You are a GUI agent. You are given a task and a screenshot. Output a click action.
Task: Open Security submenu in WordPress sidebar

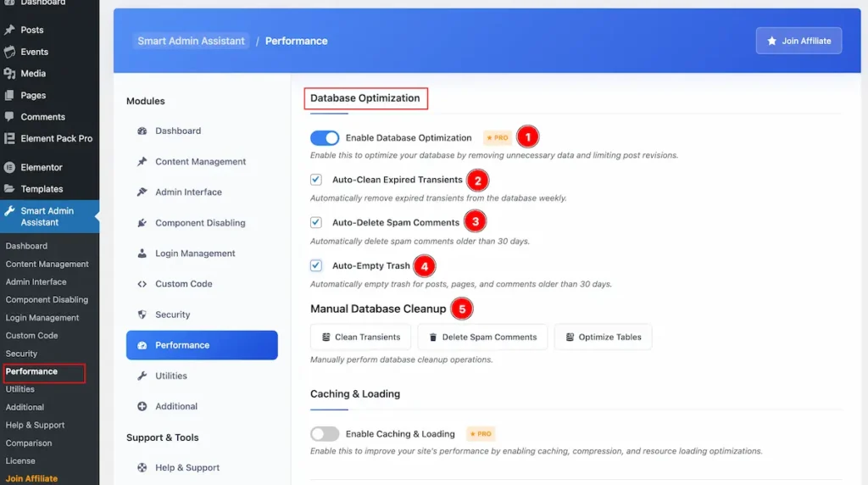pyautogui.click(x=21, y=354)
